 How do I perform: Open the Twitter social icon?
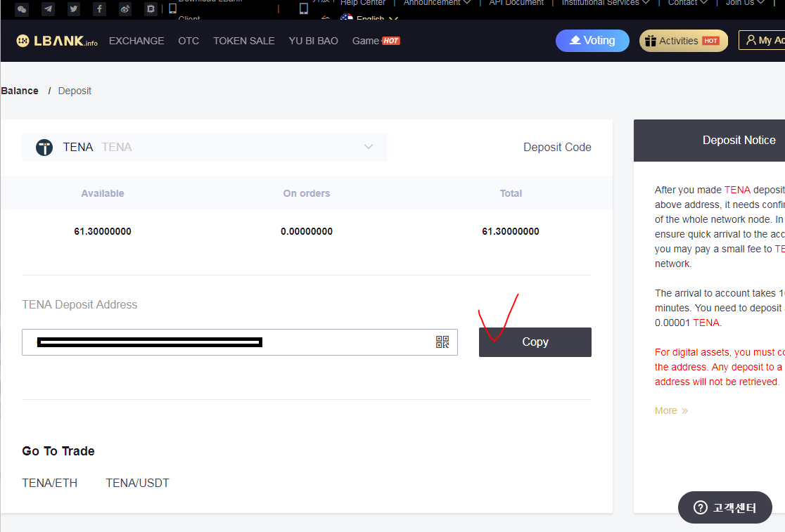(x=74, y=9)
